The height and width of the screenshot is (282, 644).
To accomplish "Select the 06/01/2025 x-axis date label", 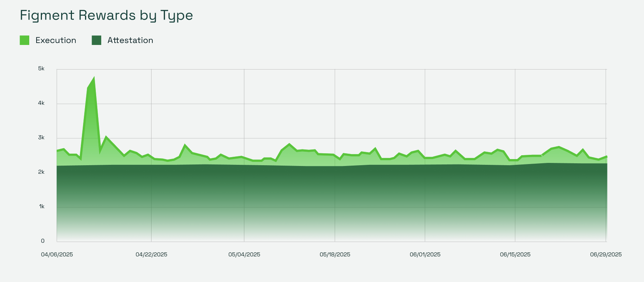I will (425, 255).
